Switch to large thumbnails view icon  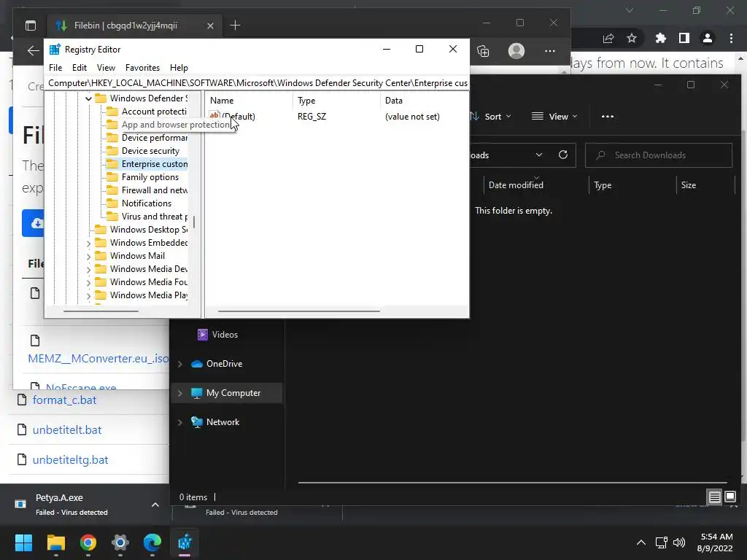pyautogui.click(x=729, y=497)
